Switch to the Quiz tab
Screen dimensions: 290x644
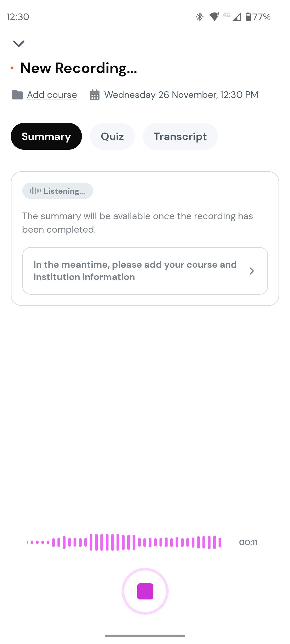click(112, 136)
